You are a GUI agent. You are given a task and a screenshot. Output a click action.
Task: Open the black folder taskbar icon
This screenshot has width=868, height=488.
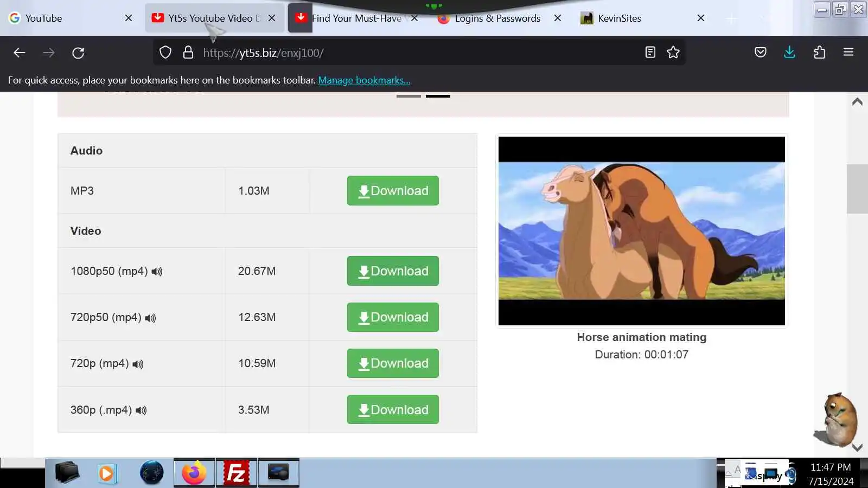pyautogui.click(x=67, y=473)
